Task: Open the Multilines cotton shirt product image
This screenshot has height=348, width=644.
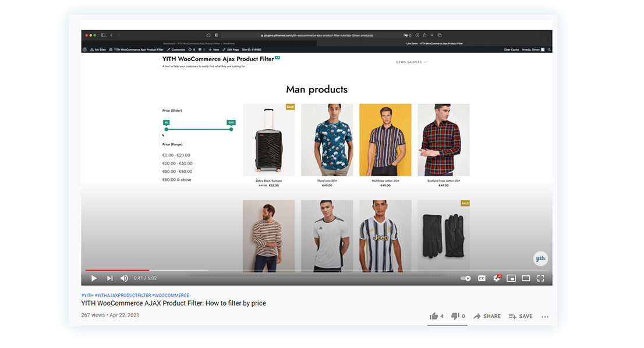Action: [385, 140]
